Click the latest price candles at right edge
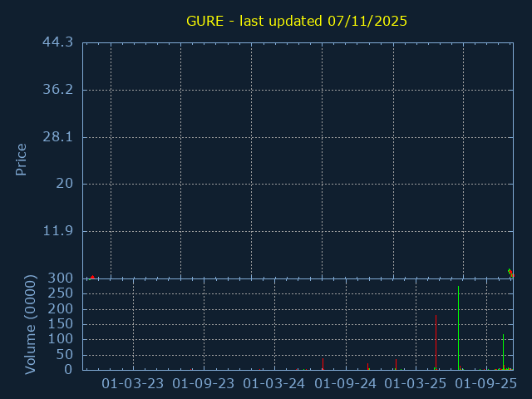The image size is (532, 399). point(510,273)
